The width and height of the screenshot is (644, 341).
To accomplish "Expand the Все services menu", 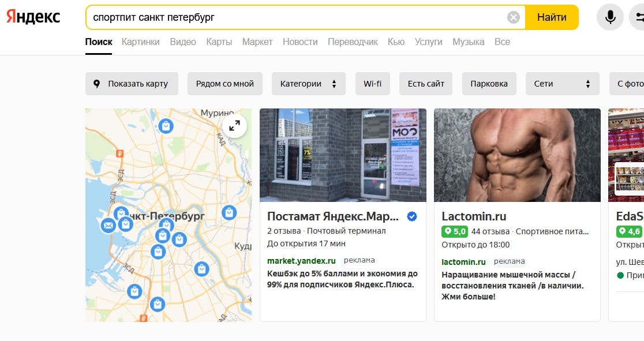I will click(x=502, y=42).
